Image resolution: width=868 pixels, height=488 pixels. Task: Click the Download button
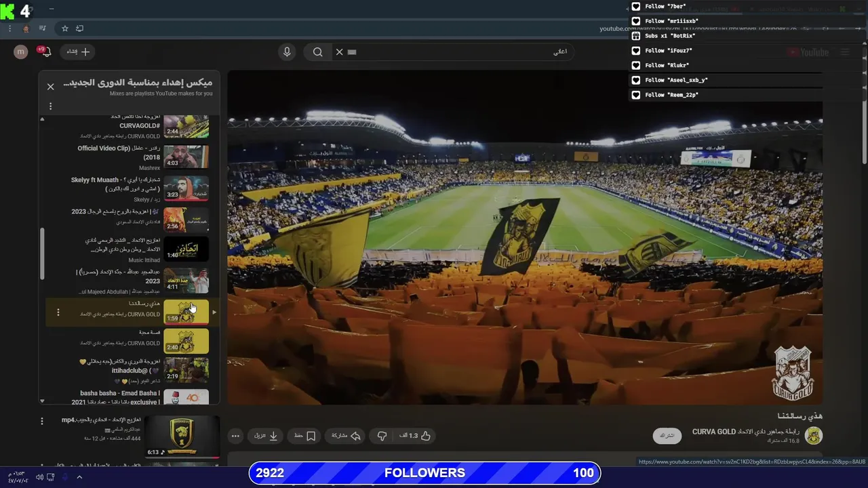(x=266, y=436)
